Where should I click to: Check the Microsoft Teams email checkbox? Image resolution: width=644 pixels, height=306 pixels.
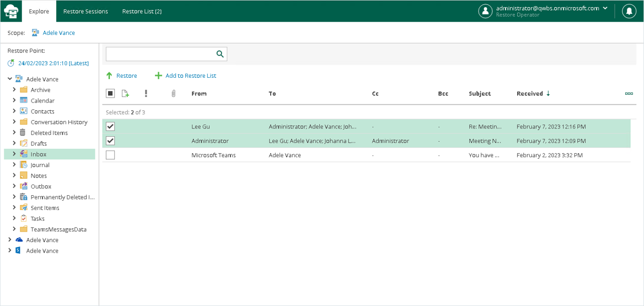[x=110, y=155]
